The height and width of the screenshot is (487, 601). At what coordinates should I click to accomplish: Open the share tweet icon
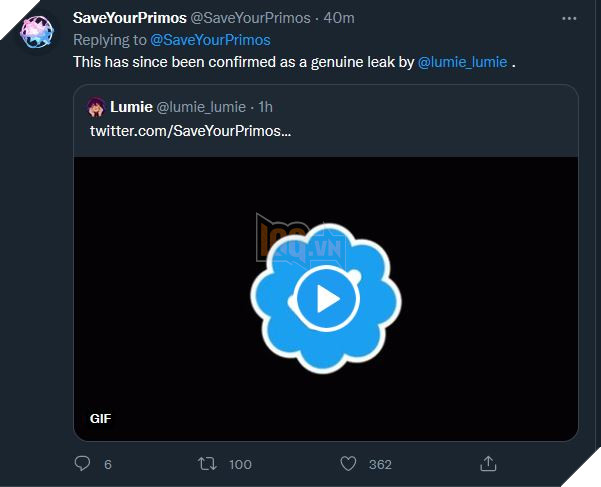pyautogui.click(x=489, y=463)
